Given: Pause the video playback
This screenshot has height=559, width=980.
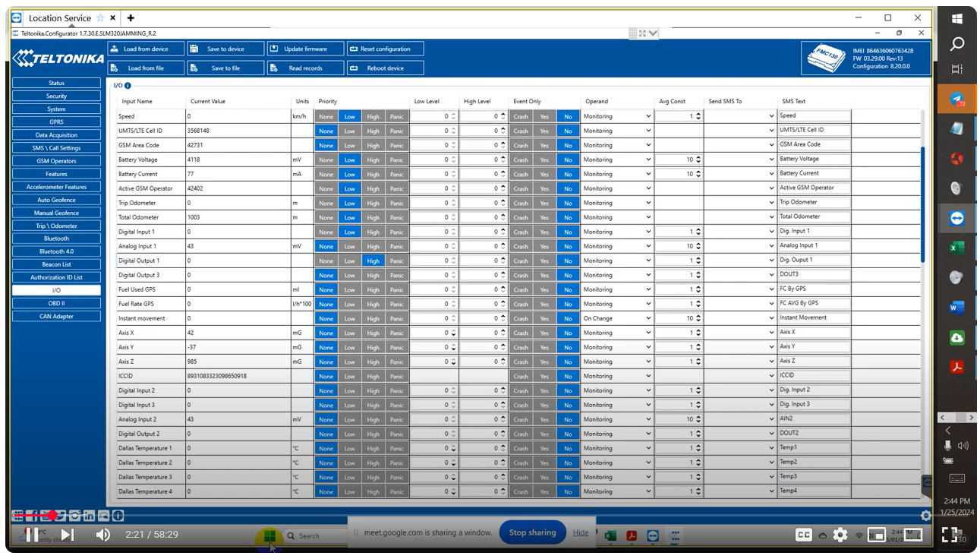Looking at the screenshot, I should click(31, 535).
